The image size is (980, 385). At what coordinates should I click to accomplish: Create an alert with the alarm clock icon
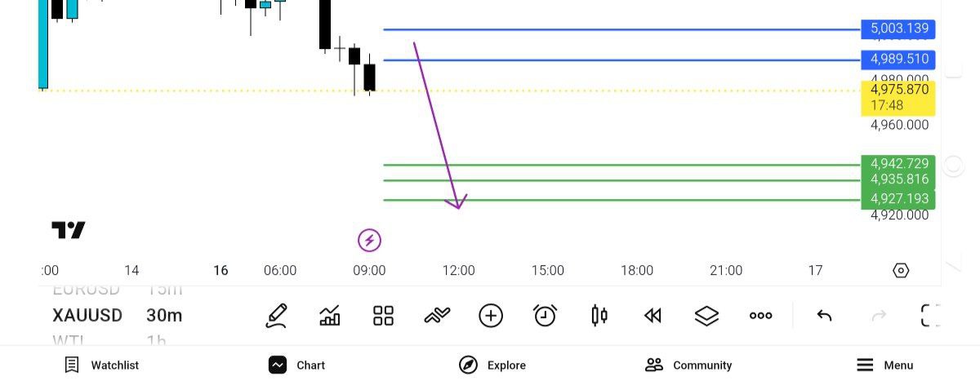[545, 316]
